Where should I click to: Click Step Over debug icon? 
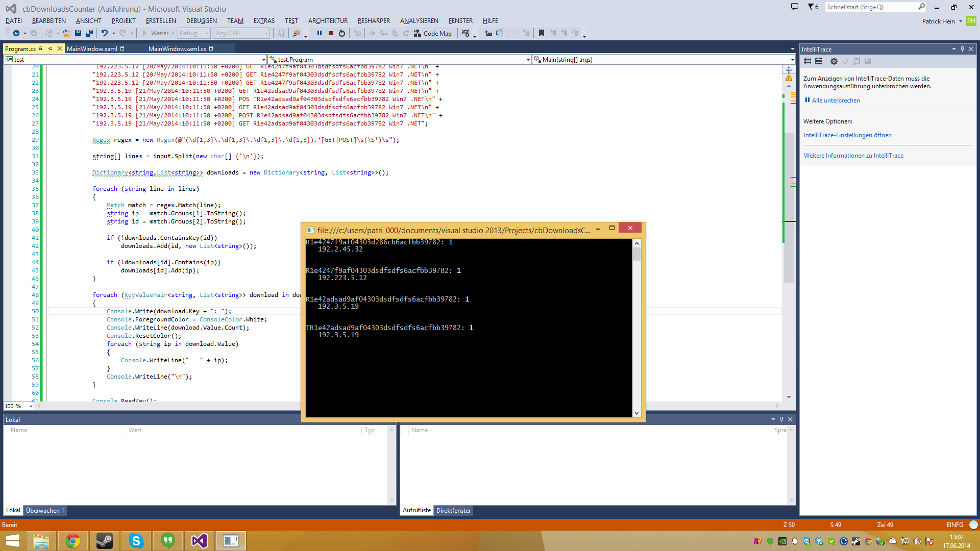[x=395, y=33]
